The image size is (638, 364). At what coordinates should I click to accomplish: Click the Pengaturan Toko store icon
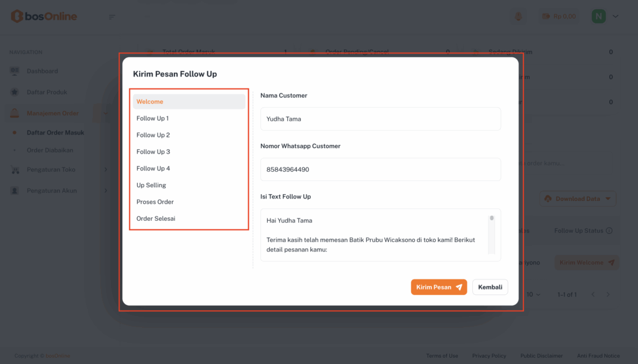pyautogui.click(x=15, y=170)
